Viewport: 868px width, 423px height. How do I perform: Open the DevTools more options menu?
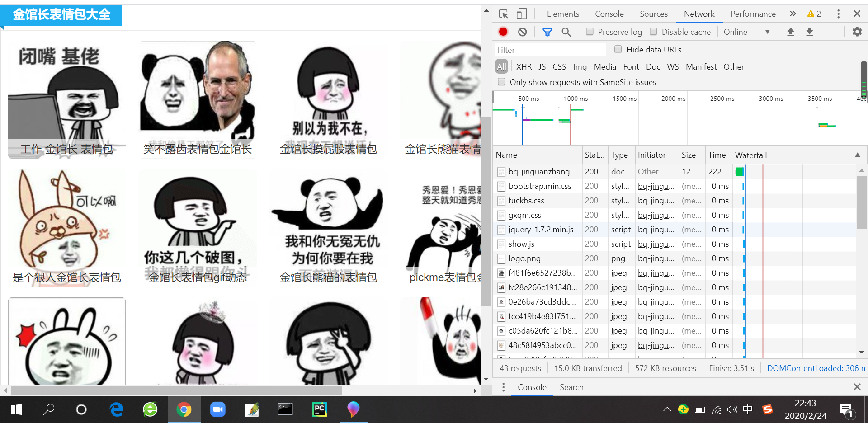pyautogui.click(x=839, y=14)
